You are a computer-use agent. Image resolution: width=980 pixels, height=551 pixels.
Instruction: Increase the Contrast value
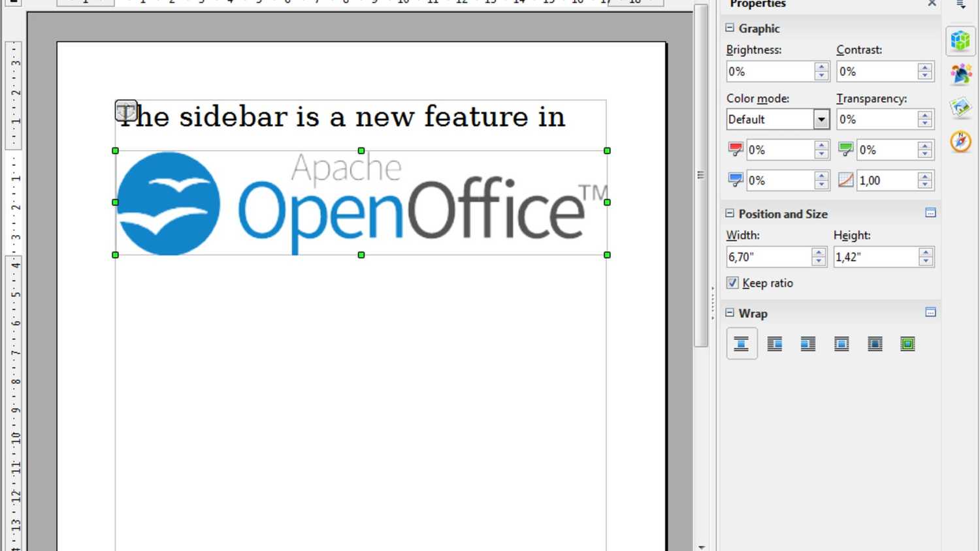tap(925, 67)
